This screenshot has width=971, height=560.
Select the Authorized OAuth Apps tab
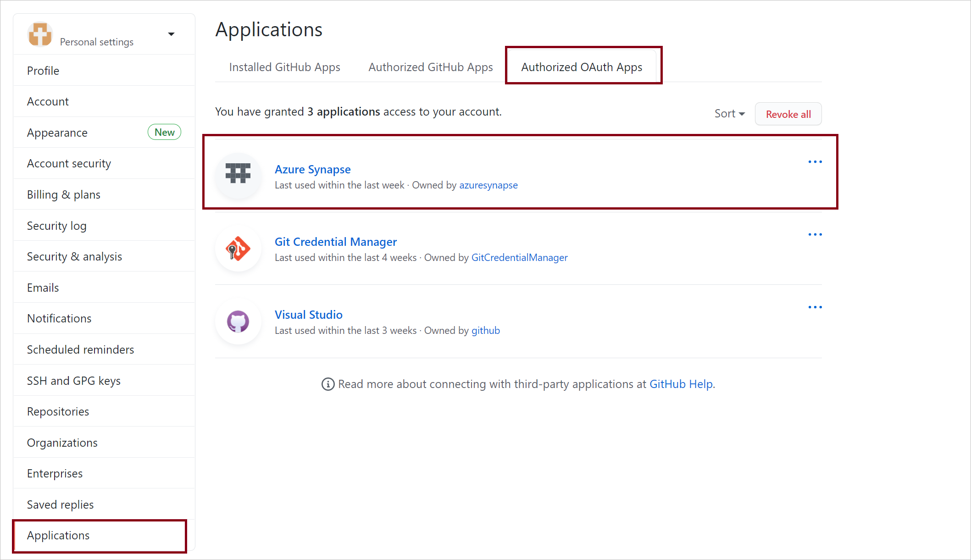click(582, 67)
